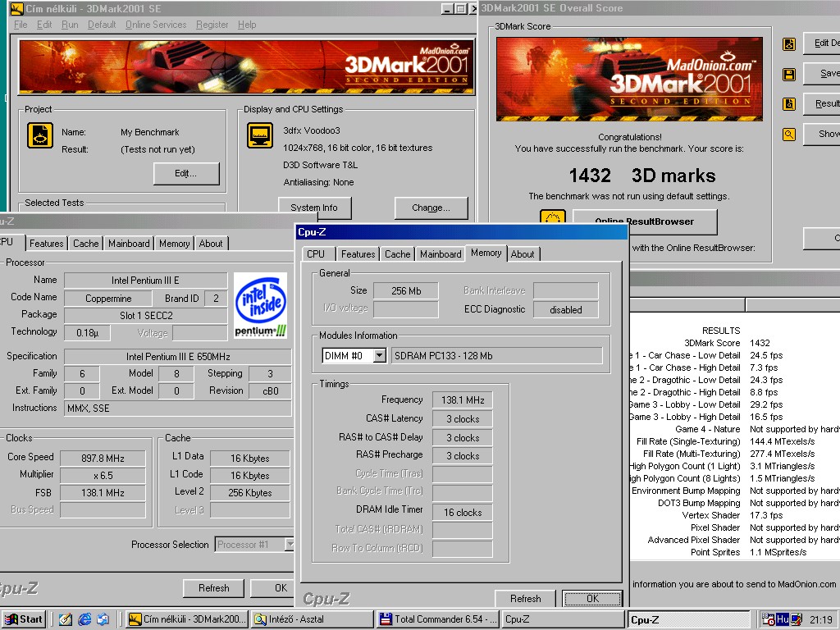840x630 pixels.
Task: Open the DIMM #0 module dropdown
Action: pos(379,356)
